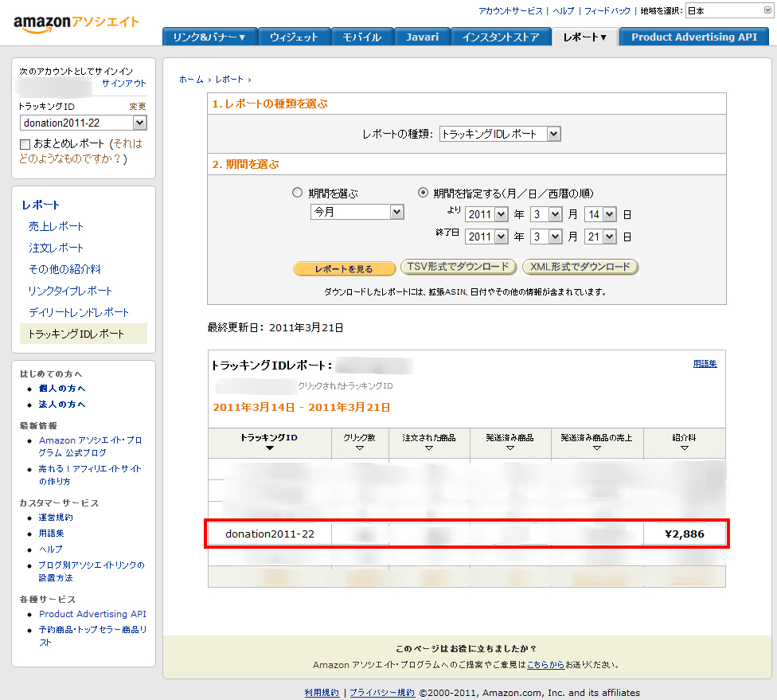The height and width of the screenshot is (700, 777).
Task: Click the こちらから feedback link
Action: pos(545,665)
